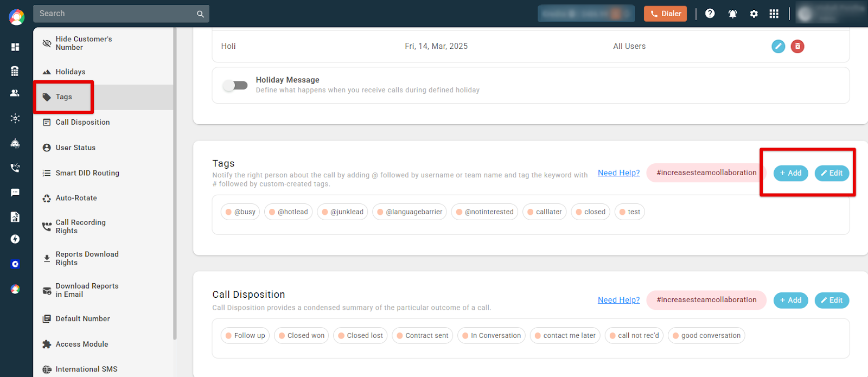The width and height of the screenshot is (868, 377).
Task: Click the search magnifier icon
Action: tap(200, 14)
